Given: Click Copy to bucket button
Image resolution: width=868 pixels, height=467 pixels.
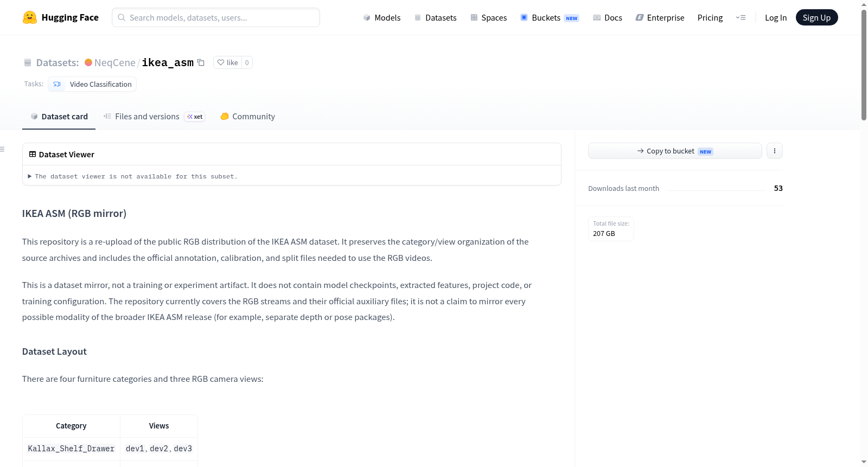Looking at the screenshot, I should coord(675,151).
